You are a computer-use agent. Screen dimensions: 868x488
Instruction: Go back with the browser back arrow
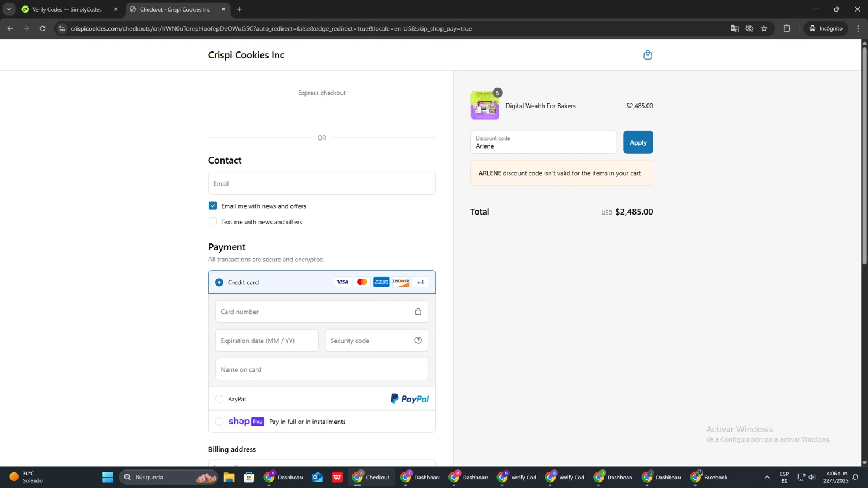pos(10,28)
